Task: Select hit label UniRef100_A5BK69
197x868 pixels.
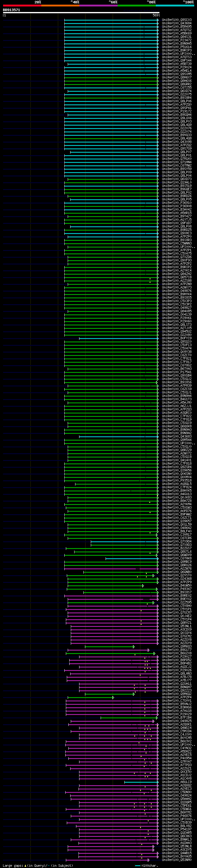Action: (x=177, y=33)
